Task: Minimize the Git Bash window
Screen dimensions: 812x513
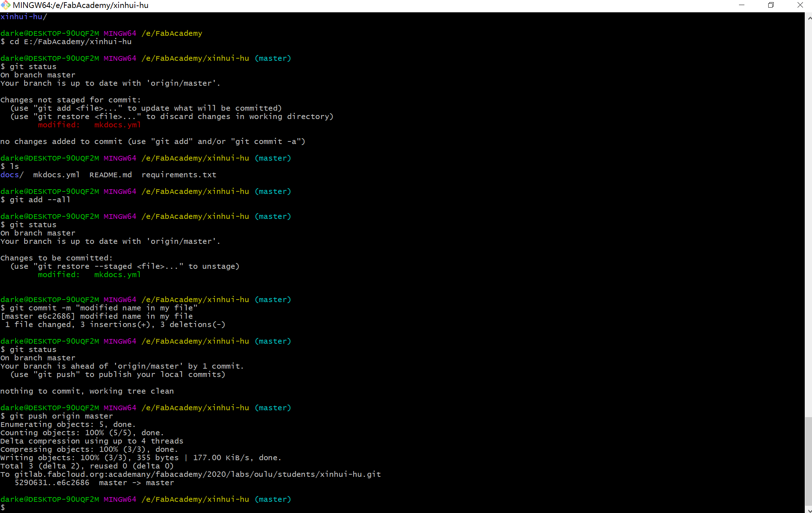Action: 742,5
